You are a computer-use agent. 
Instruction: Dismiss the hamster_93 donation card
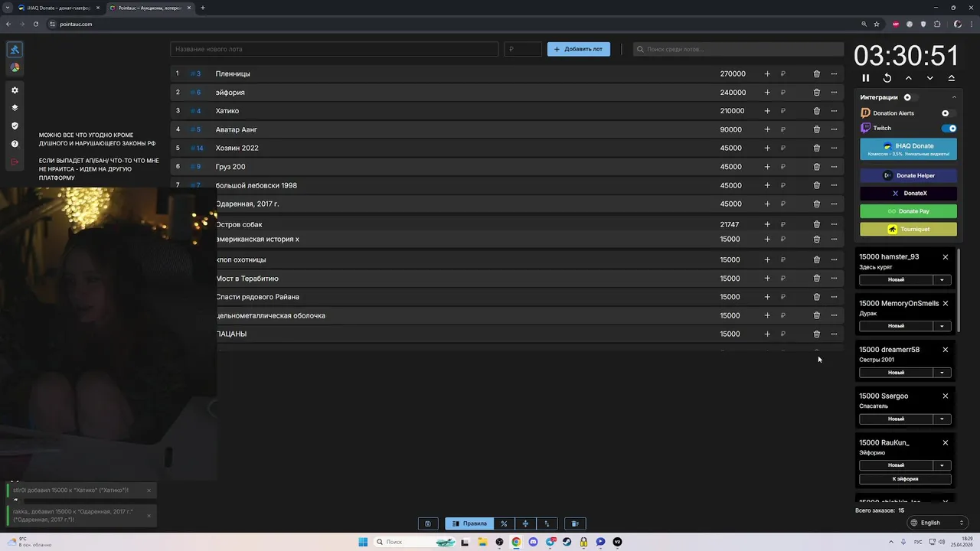point(946,257)
